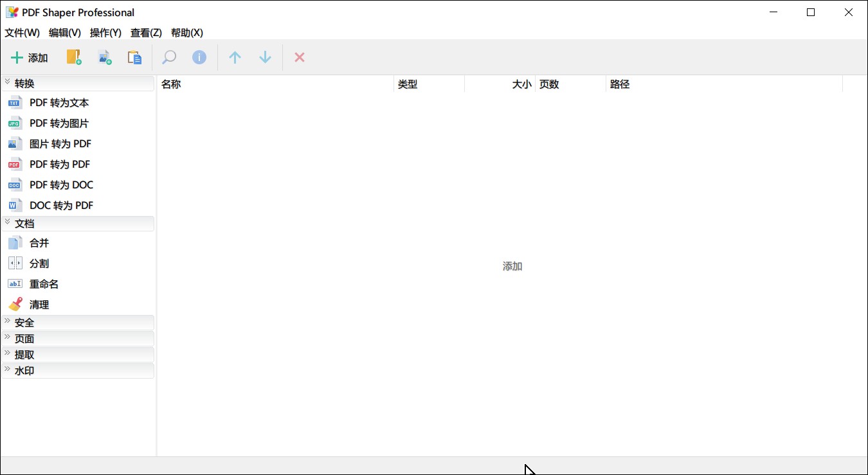
Task: Open the 操作(Y) menu
Action: click(x=105, y=33)
